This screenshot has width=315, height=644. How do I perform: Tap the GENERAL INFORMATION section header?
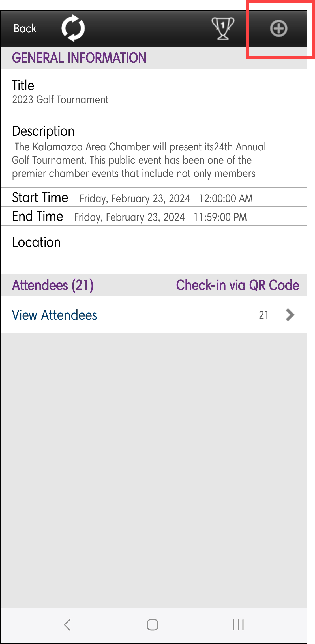coord(79,58)
